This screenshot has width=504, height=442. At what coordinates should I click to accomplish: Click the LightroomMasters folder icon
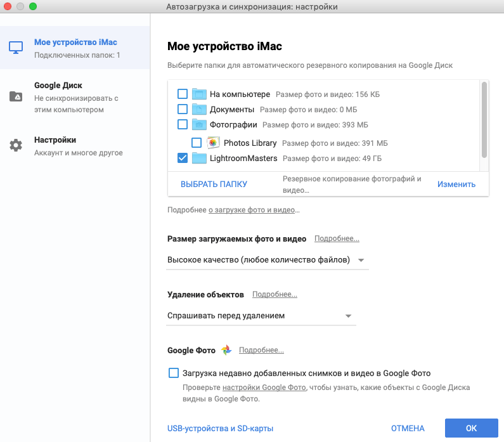(199, 158)
